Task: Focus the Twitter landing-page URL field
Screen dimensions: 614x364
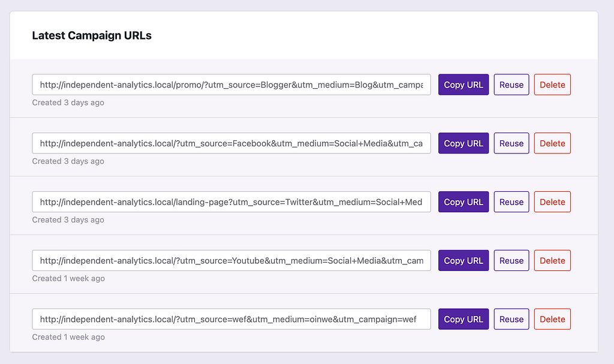Action: [231, 202]
